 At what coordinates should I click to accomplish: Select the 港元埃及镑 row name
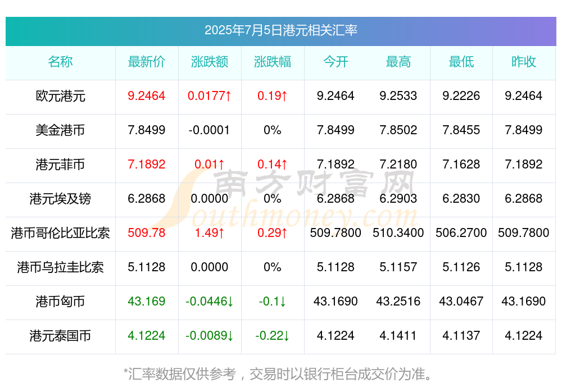tap(60, 198)
